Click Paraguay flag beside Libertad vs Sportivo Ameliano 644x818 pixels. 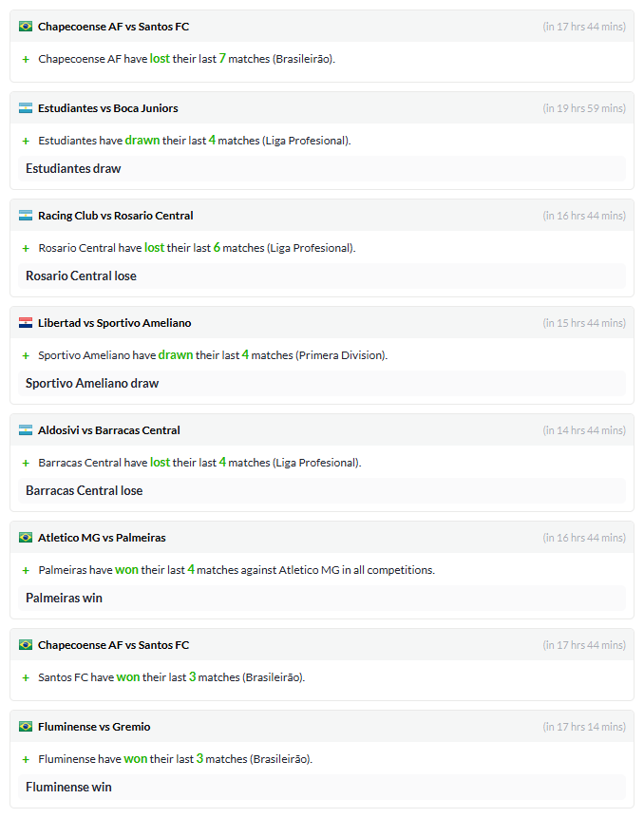[26, 323]
